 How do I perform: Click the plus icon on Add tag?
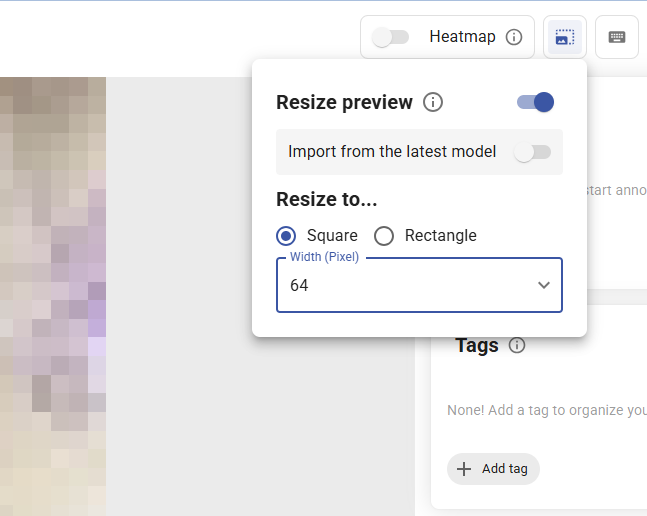pos(464,469)
